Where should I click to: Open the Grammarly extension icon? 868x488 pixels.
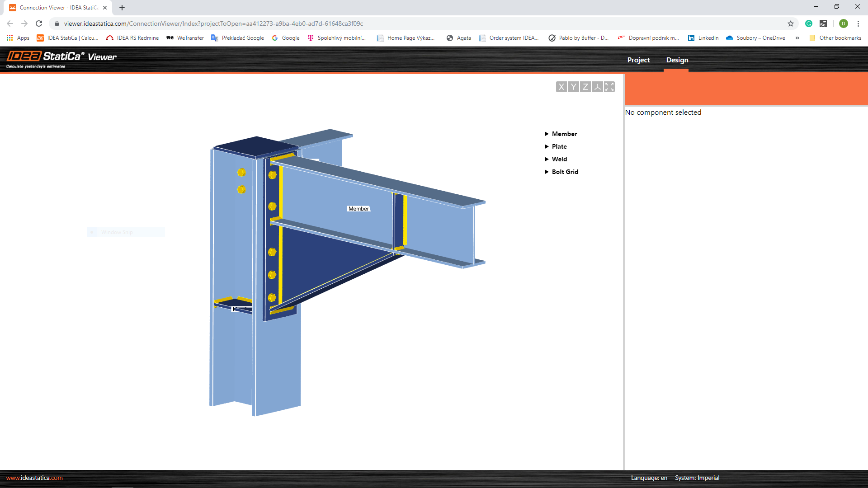(x=809, y=23)
